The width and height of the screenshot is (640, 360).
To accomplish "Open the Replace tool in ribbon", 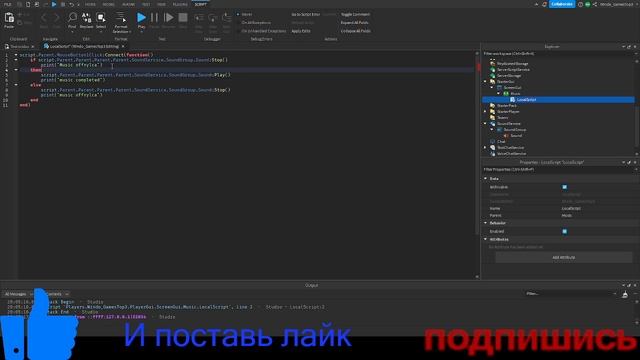I will 87,18.
